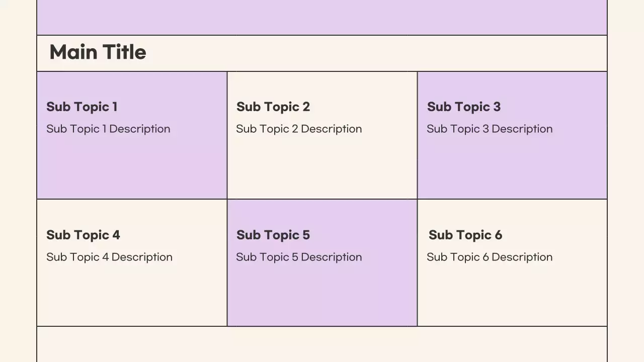Click blank space below Sub Topic 6 Description
This screenshot has height=362, width=644.
click(x=512, y=297)
